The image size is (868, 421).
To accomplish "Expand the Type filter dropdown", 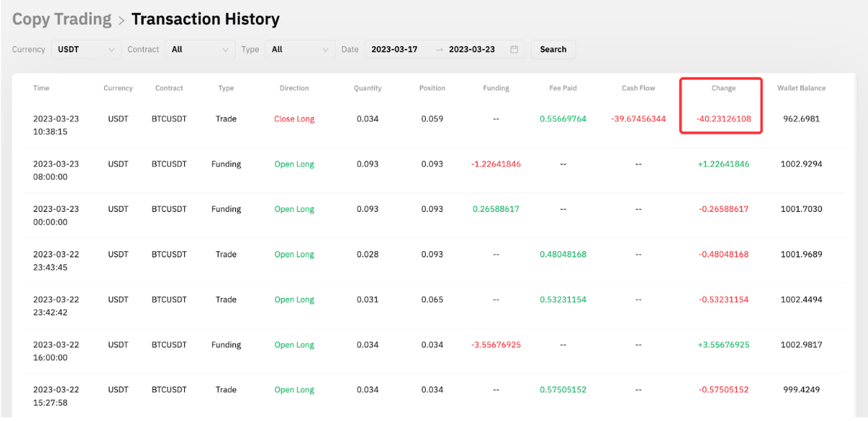I will pyautogui.click(x=300, y=50).
